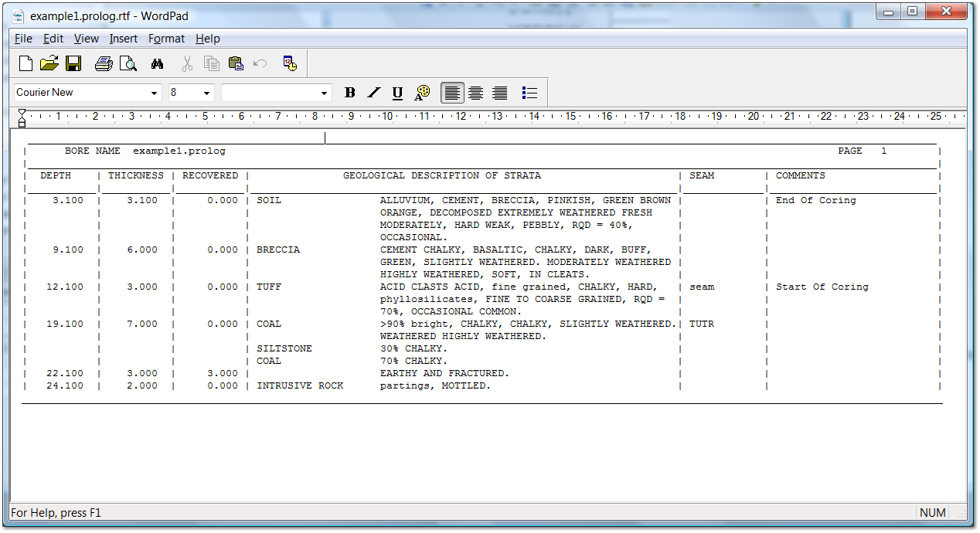Image resolution: width=980 pixels, height=533 pixels.
Task: Apply bullet list formatting
Action: (x=529, y=93)
